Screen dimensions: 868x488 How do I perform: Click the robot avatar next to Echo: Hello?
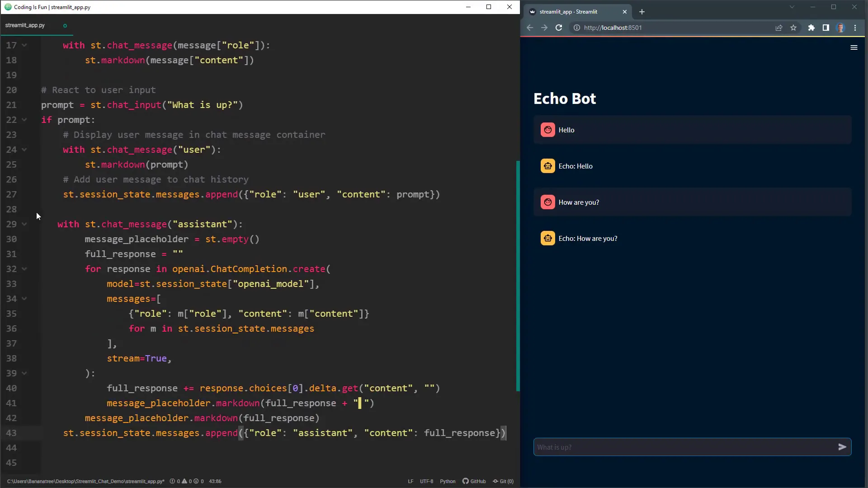pos(547,166)
